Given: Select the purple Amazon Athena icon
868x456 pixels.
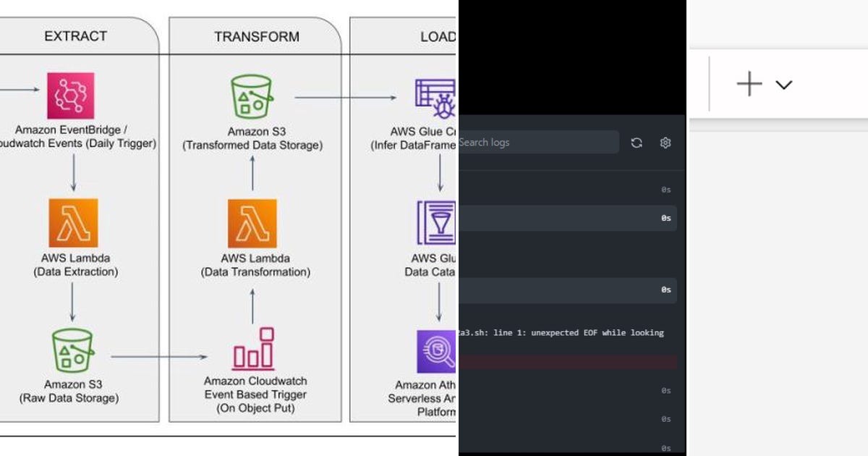Looking at the screenshot, I should (x=434, y=349).
